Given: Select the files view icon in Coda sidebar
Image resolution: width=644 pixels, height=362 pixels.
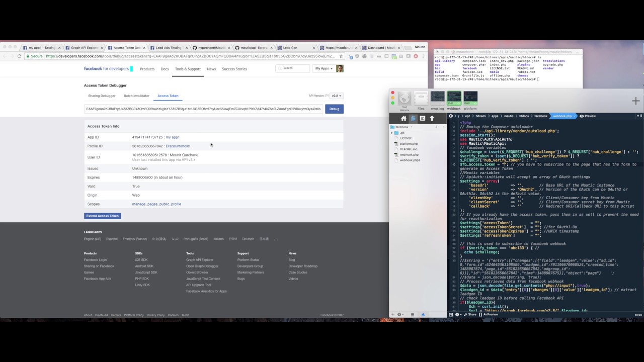Looking at the screenshot, I should coord(413,119).
